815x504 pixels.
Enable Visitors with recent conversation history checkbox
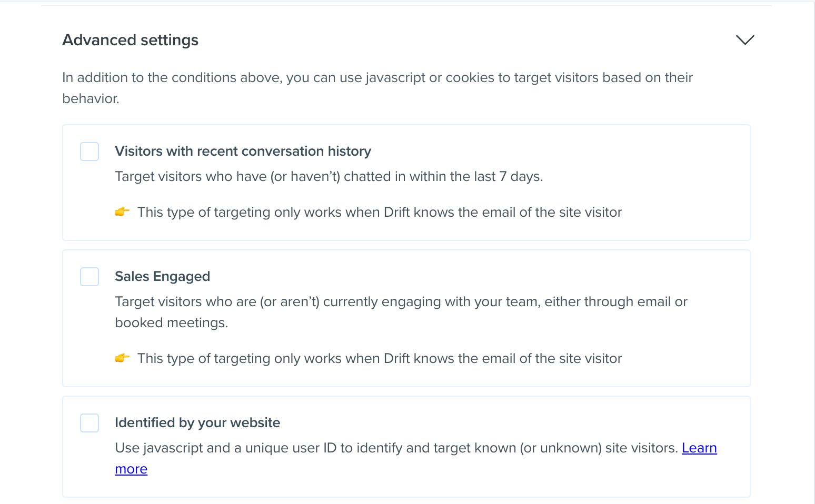coord(90,152)
